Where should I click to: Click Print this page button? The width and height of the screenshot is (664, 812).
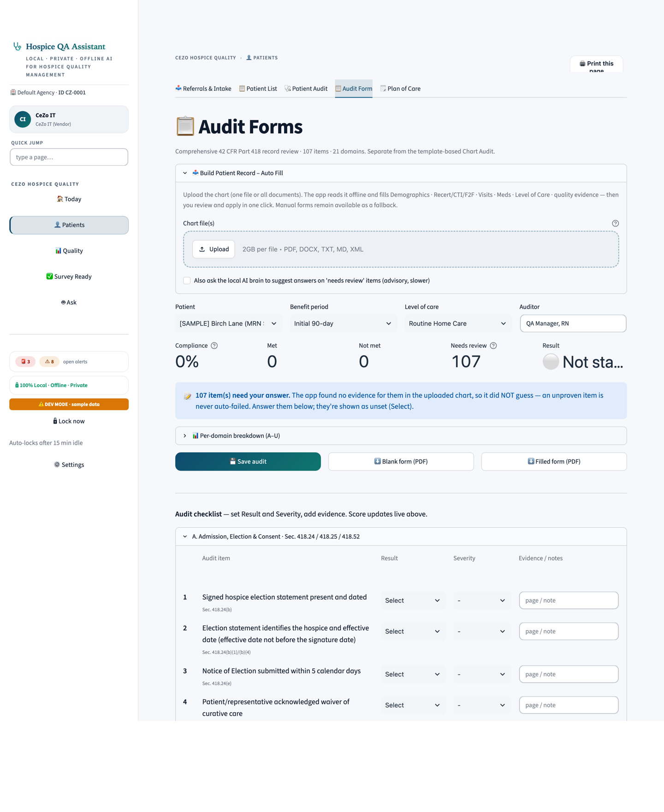click(x=596, y=64)
